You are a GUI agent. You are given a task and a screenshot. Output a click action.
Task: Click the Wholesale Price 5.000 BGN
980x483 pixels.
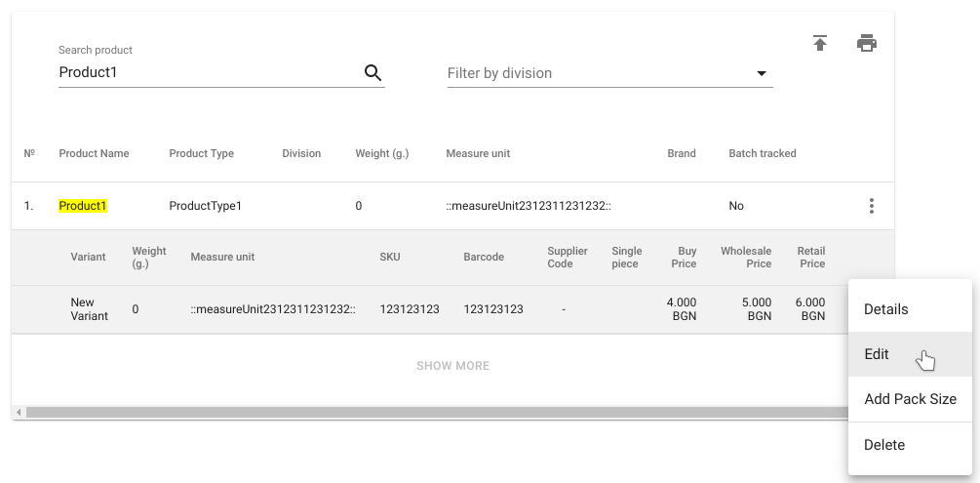coord(757,309)
